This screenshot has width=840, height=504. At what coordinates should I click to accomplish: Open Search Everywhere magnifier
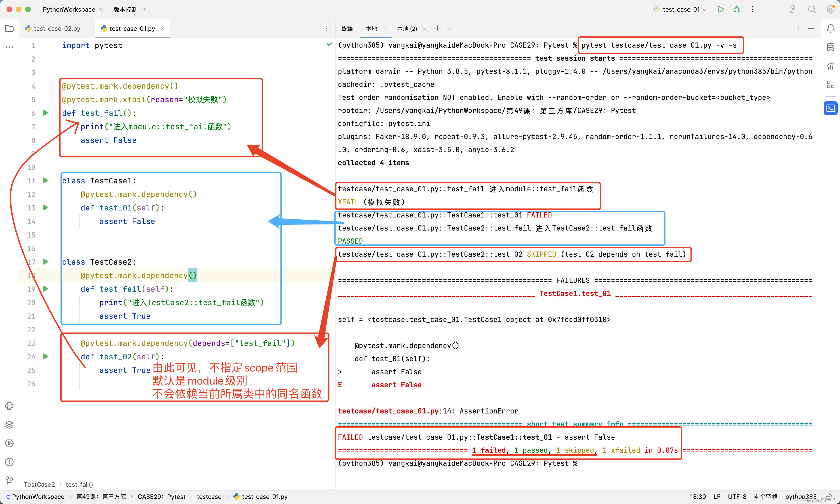pos(812,10)
